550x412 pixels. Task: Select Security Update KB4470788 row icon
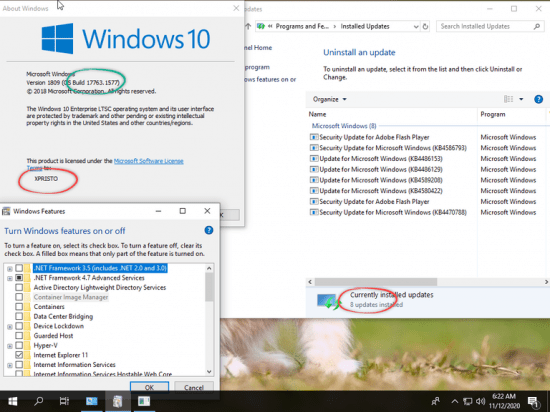314,212
